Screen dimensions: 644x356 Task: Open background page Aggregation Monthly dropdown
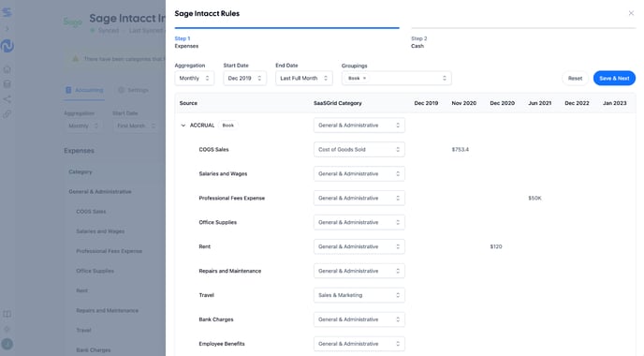(x=83, y=126)
